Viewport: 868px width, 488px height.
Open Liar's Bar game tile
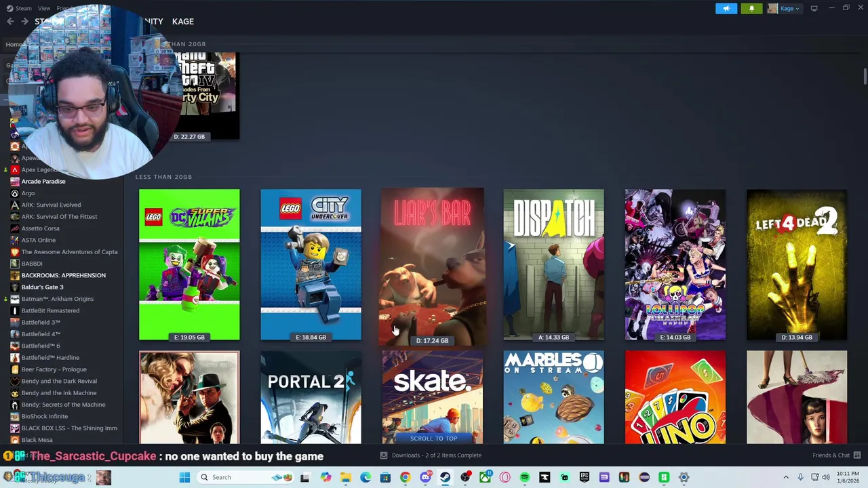coord(433,266)
